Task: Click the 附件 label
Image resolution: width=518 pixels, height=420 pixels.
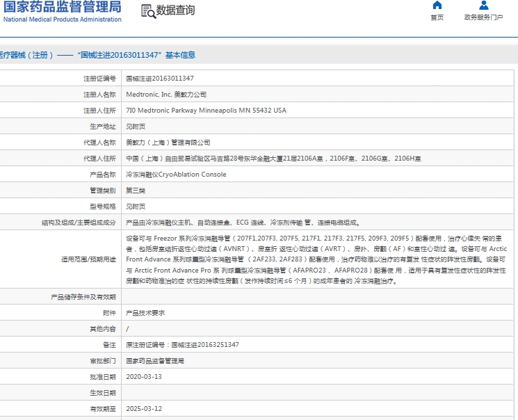Action: (x=109, y=313)
